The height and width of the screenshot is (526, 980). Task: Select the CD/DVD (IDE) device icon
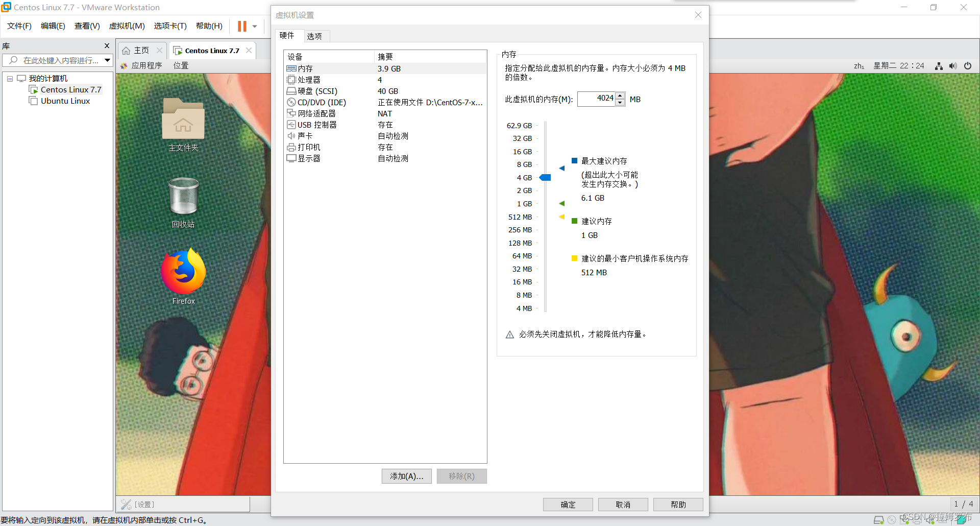point(291,102)
